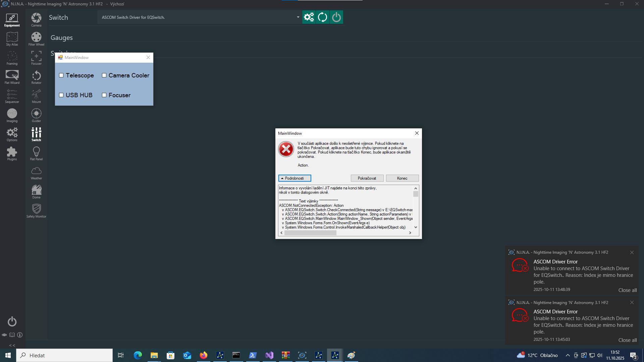
Task: Switch to the Imaging view
Action: (12, 115)
